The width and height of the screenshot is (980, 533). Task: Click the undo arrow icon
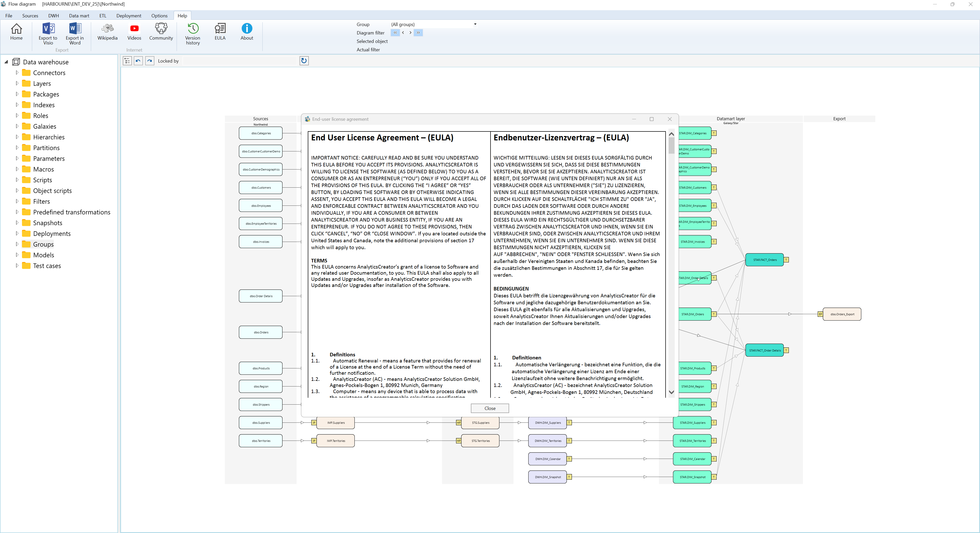139,61
